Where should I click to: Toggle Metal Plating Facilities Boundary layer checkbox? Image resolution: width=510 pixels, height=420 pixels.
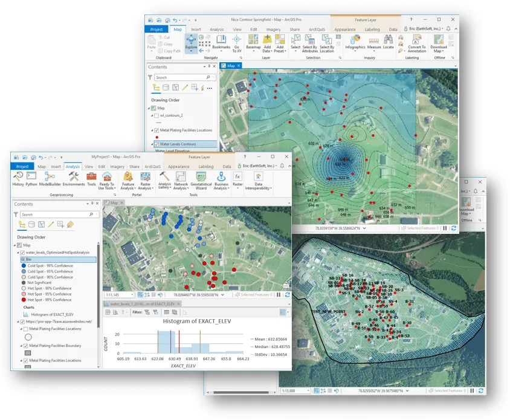pos(26,346)
